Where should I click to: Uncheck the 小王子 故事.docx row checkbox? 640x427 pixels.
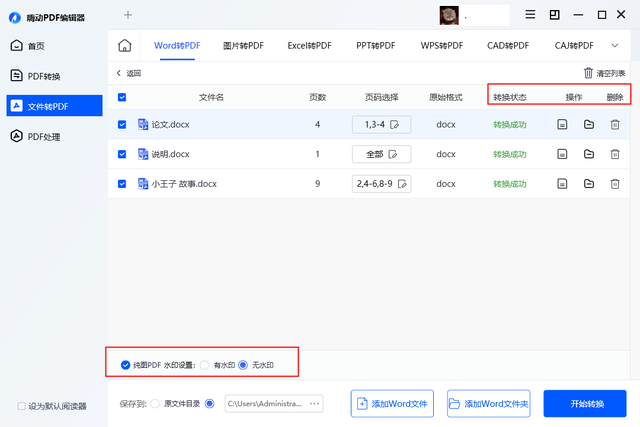click(122, 184)
